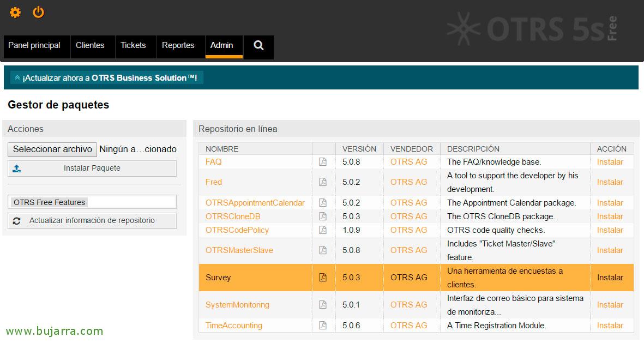Click the ACCIÓN column header
Image resolution: width=644 pixels, height=343 pixels.
[x=611, y=149]
